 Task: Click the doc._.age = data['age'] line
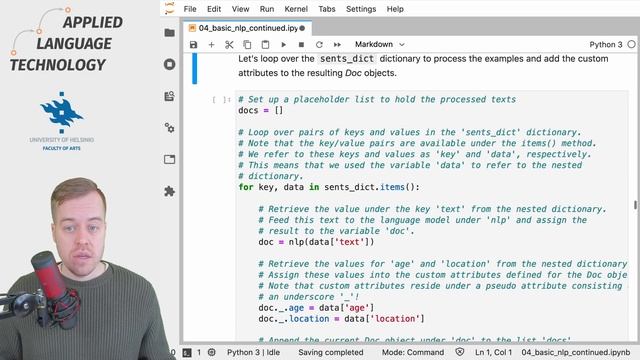click(316, 308)
